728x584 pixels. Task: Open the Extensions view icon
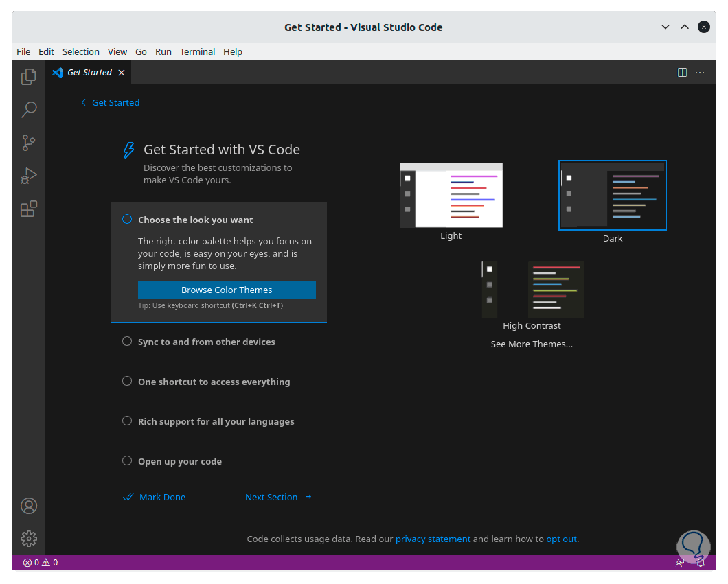[29, 209]
